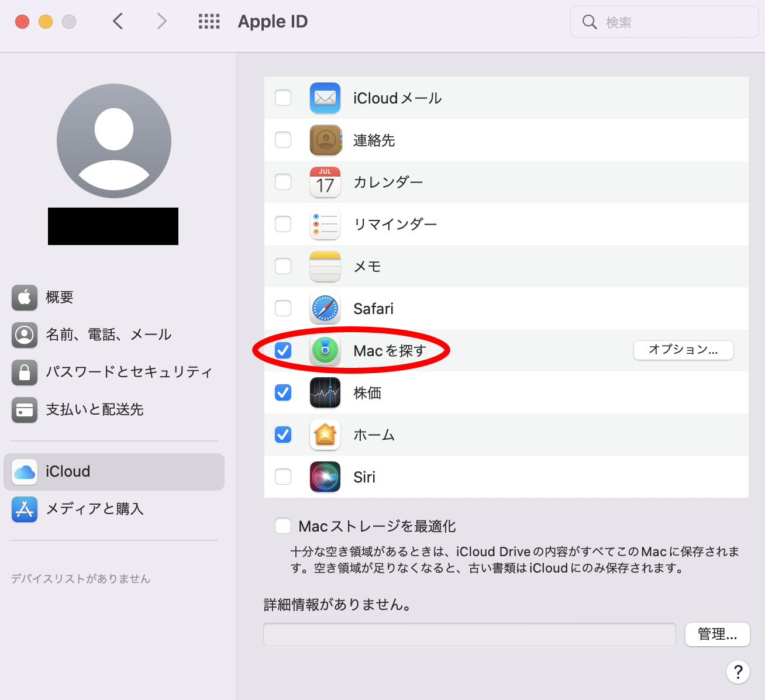765x700 pixels.
Task: Open 支払いと配送先 sidebar section
Action: click(x=114, y=410)
